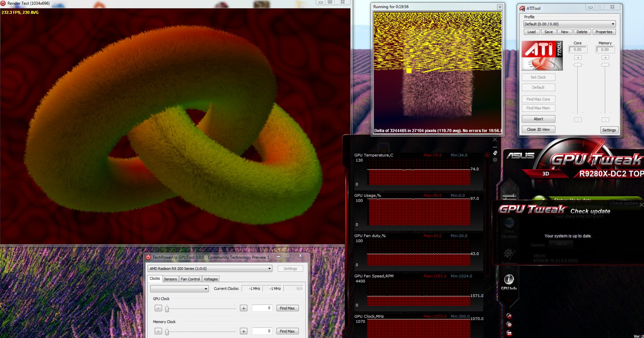This screenshot has height=338, width=644.
Task: Open the Fan Control tab
Action: [x=190, y=279]
